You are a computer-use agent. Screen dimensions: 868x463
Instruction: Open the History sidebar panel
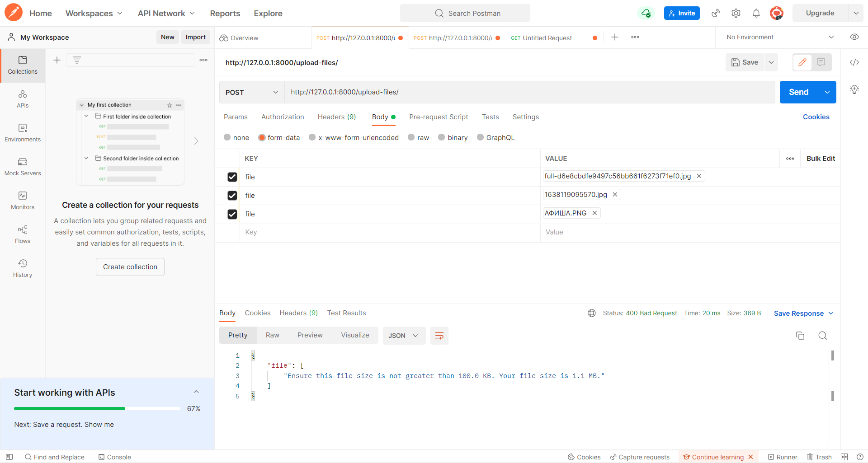click(x=23, y=267)
